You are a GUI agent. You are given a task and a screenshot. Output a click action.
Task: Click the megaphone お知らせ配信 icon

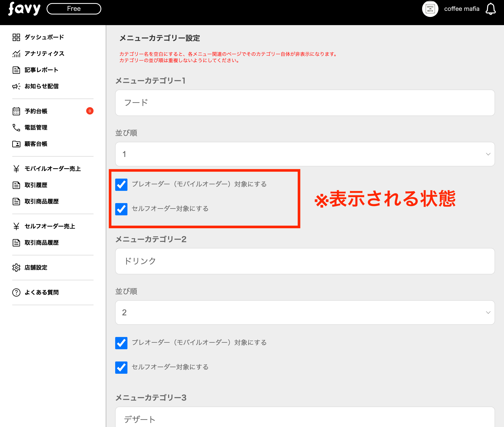point(16,86)
